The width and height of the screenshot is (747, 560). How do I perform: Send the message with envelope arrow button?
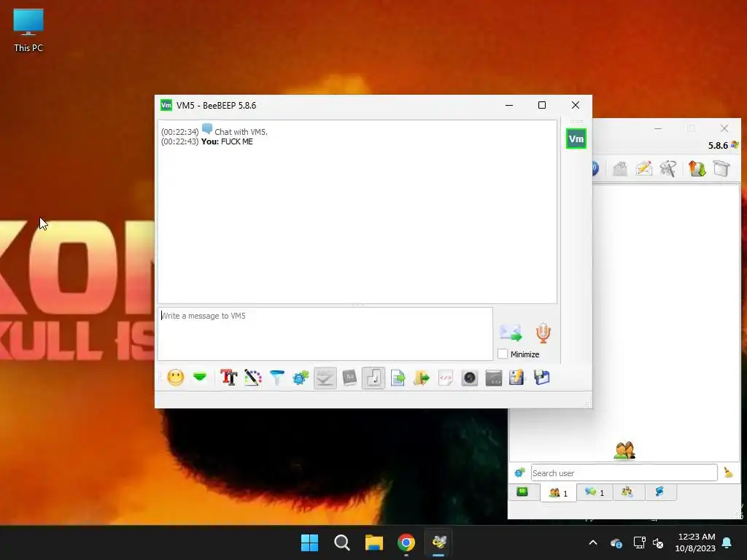[511, 332]
